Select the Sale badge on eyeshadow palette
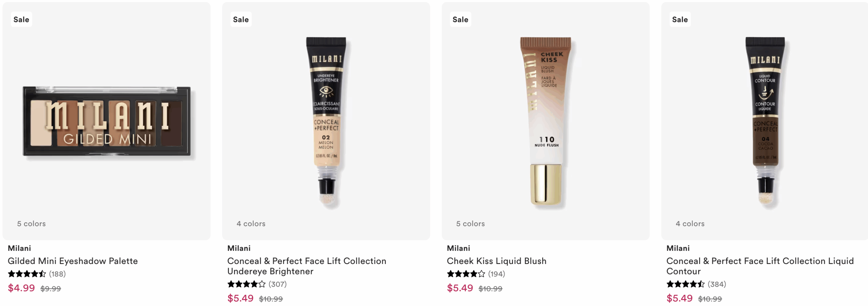 pos(21,20)
